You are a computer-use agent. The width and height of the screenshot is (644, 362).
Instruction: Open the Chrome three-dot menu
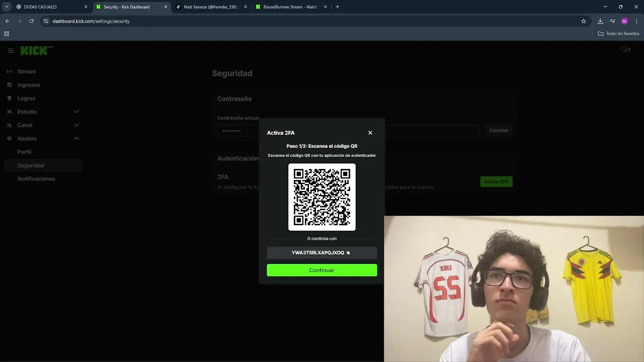point(637,21)
